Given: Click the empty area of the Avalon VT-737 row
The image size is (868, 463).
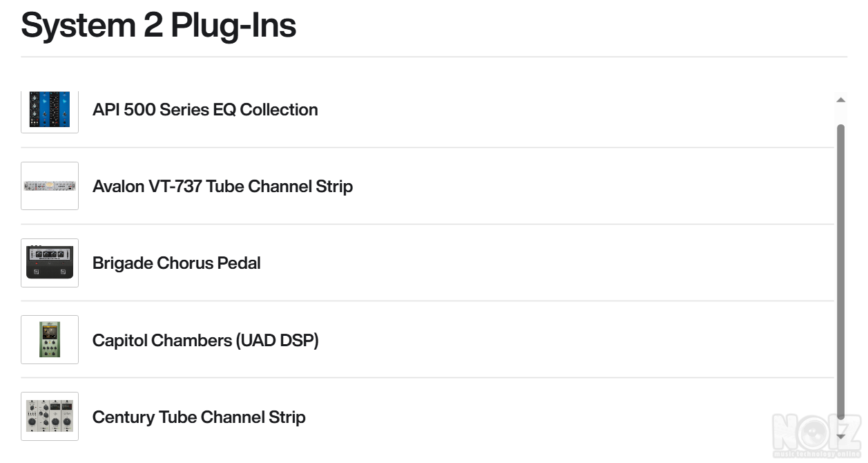Looking at the screenshot, I should (587, 187).
